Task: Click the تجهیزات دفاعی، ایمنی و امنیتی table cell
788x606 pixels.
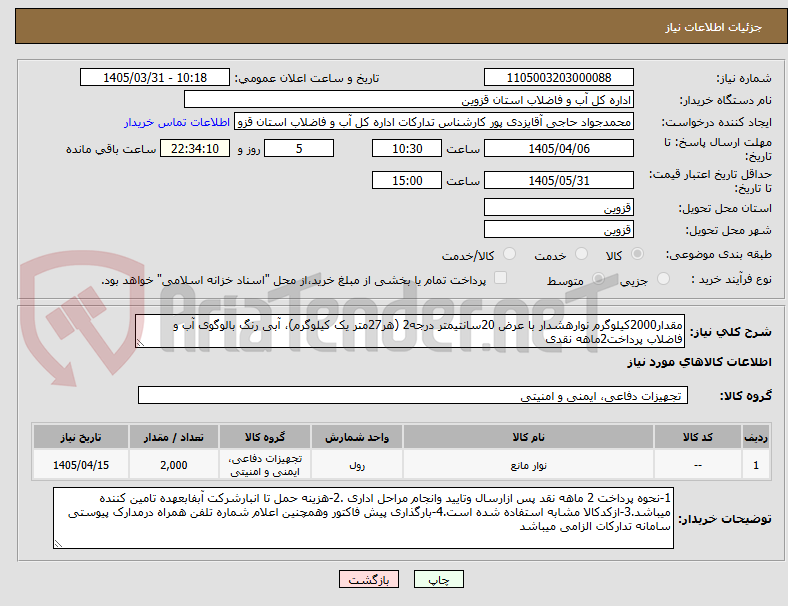Action: coord(265,465)
